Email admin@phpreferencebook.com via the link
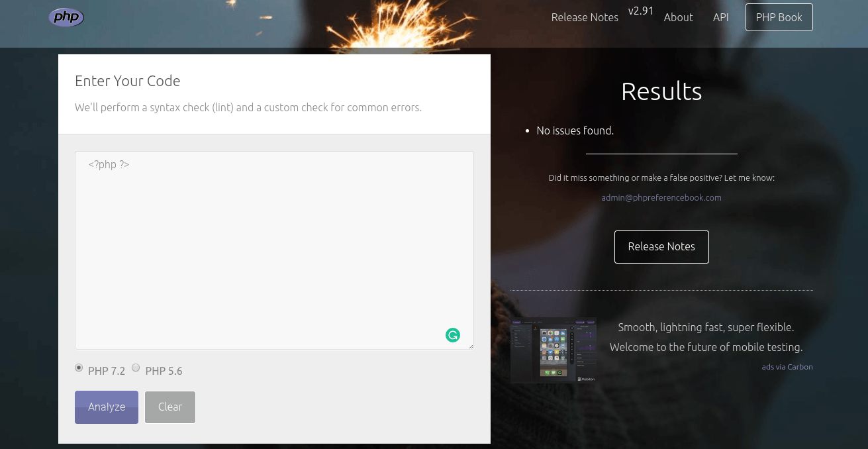The height and width of the screenshot is (449, 868). (x=661, y=197)
